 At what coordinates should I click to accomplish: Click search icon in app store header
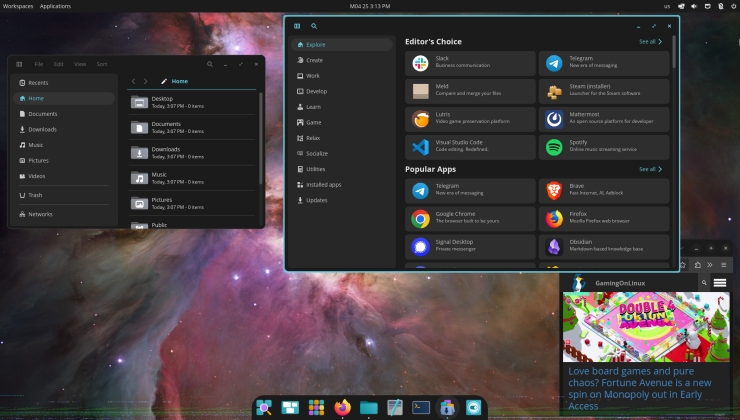[314, 26]
